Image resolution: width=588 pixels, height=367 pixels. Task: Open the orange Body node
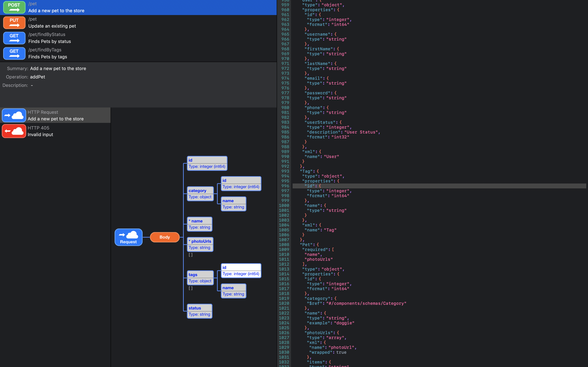point(165,237)
